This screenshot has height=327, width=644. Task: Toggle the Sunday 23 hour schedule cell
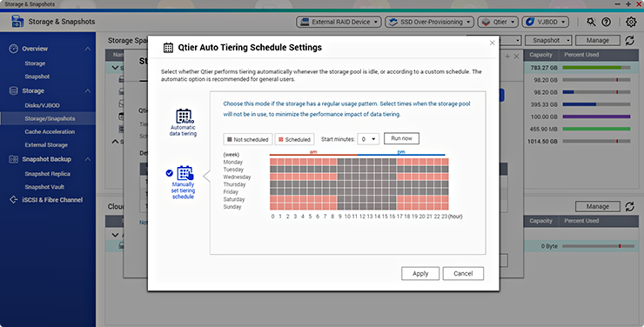[445, 207]
